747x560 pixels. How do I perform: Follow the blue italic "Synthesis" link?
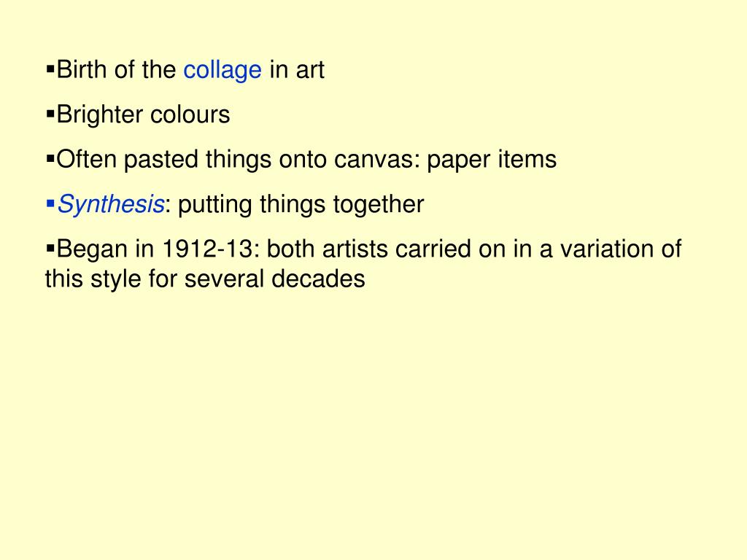click(111, 205)
